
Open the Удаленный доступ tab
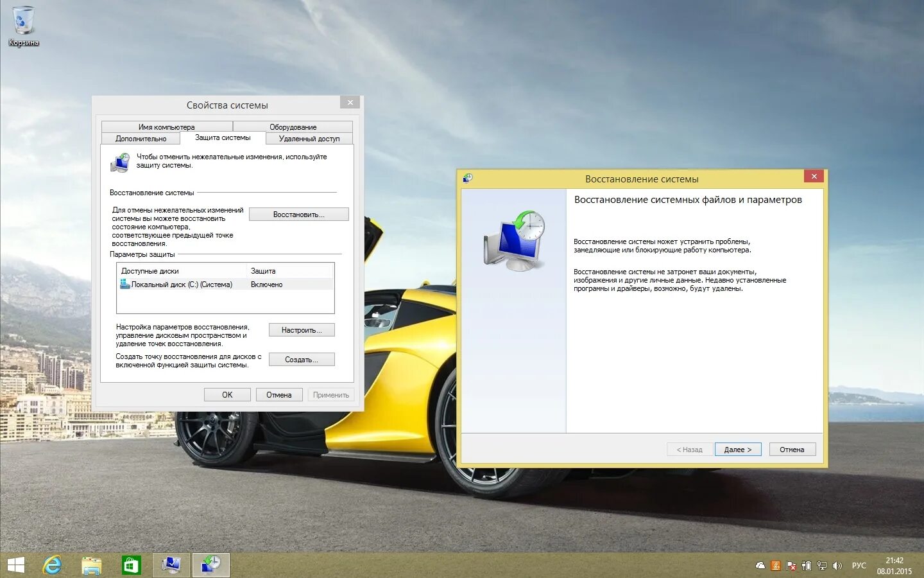[308, 138]
